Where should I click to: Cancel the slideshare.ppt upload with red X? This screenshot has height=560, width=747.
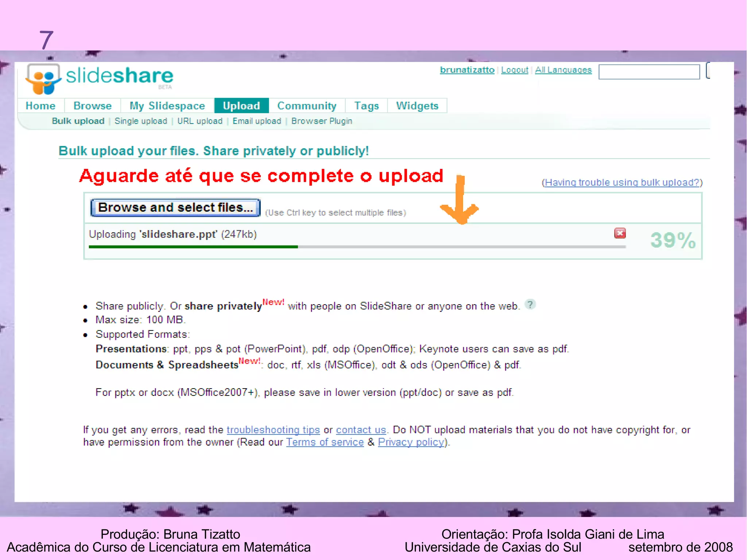(x=620, y=233)
